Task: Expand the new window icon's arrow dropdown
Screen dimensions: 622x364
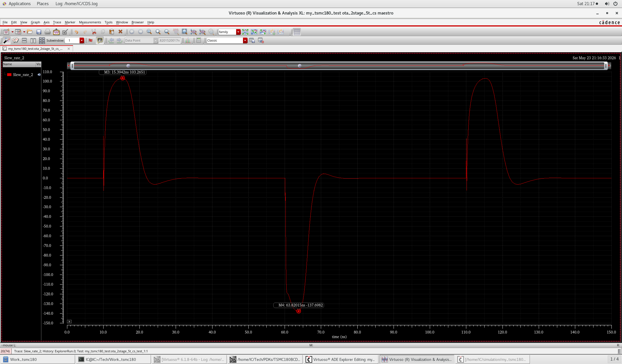Action: (x=12, y=32)
